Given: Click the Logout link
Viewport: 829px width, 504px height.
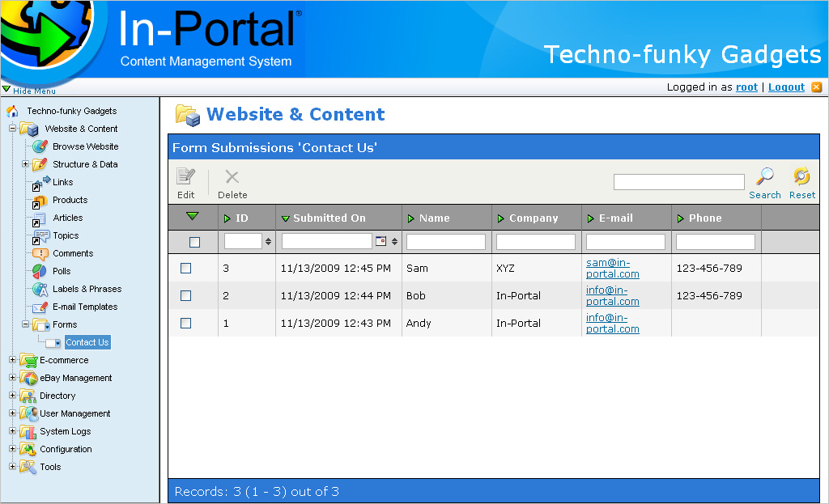Looking at the screenshot, I should click(x=786, y=87).
